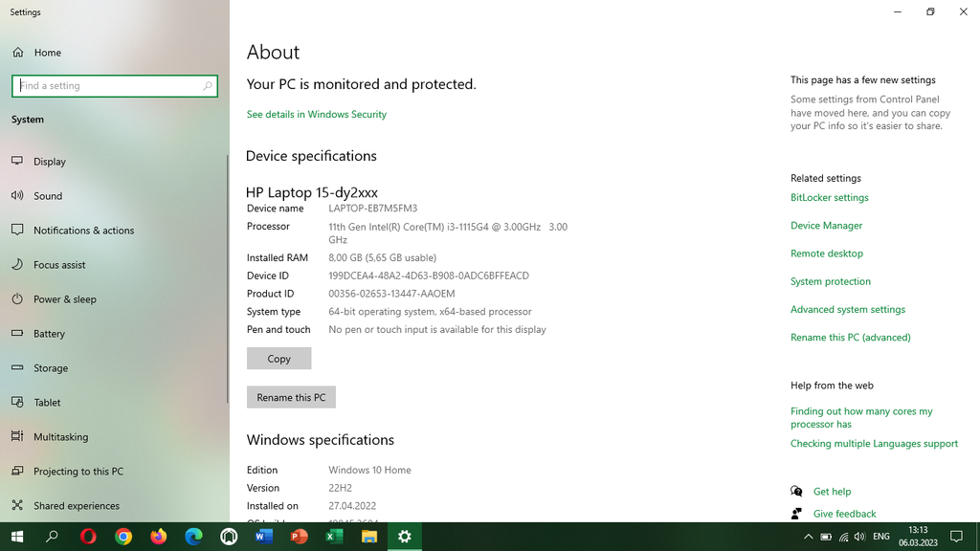Click the Get help link
The width and height of the screenshot is (980, 551).
tap(832, 492)
